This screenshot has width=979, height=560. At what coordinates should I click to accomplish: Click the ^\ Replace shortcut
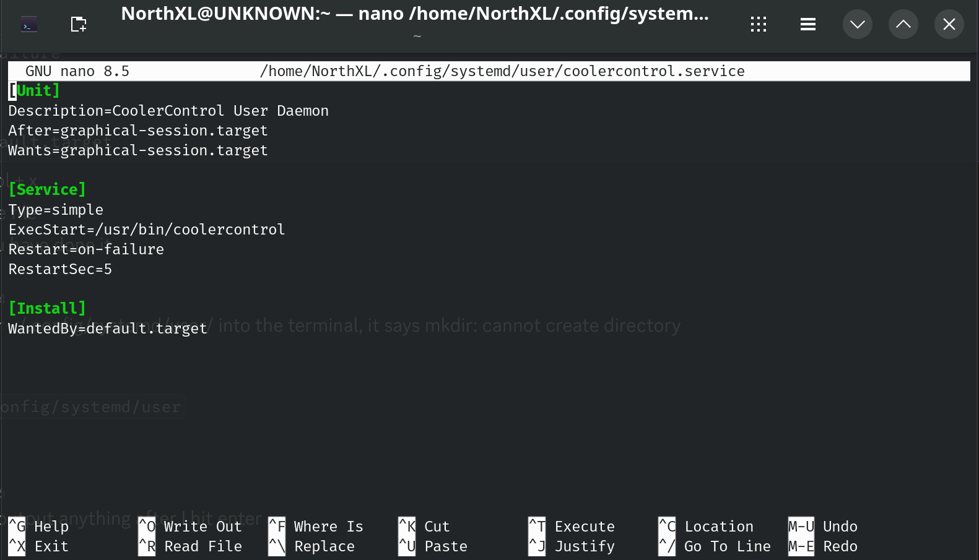pos(311,546)
